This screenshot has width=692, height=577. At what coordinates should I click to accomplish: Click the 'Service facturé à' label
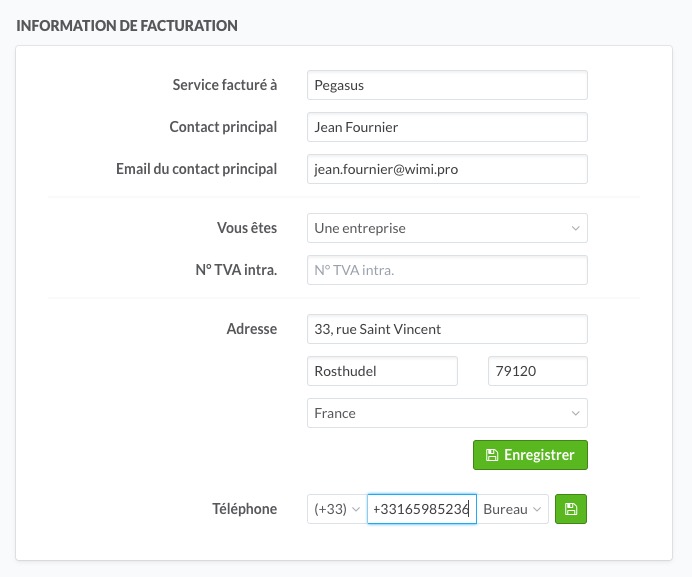point(224,85)
